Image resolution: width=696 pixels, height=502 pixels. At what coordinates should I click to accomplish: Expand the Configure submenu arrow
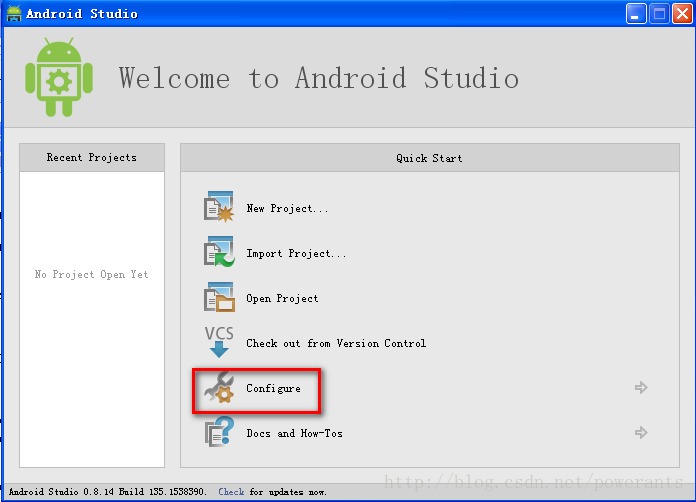click(641, 387)
